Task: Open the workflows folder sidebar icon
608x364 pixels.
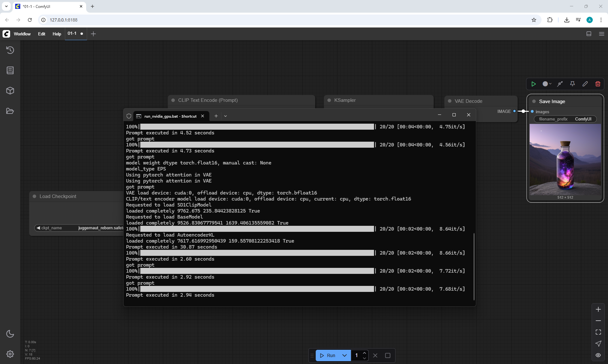Action: [x=10, y=111]
